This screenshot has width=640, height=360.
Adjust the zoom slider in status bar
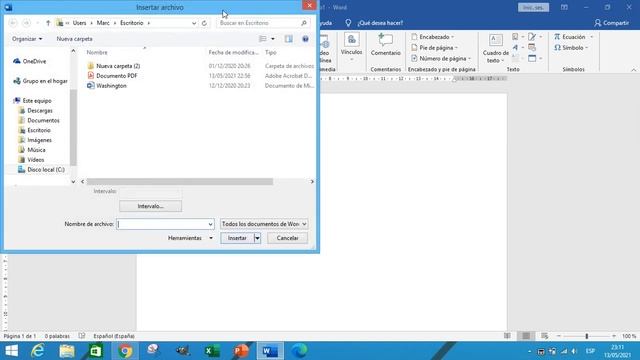587,336
